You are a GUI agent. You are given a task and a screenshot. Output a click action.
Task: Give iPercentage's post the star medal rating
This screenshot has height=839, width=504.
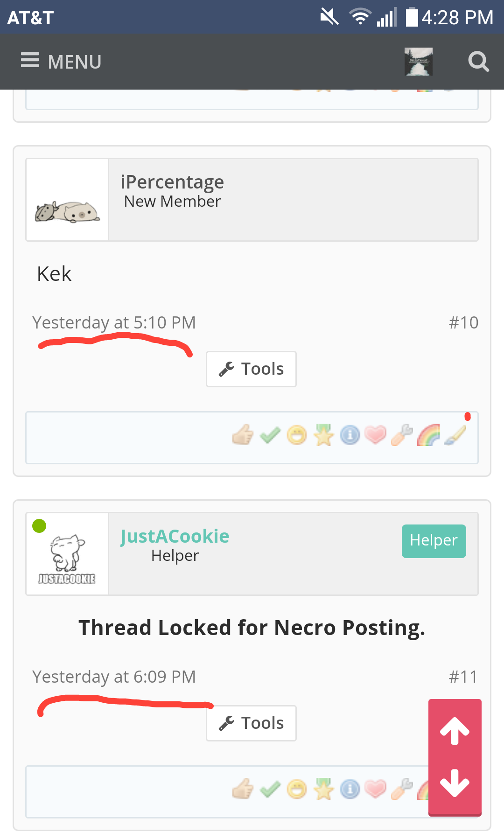coord(323,435)
